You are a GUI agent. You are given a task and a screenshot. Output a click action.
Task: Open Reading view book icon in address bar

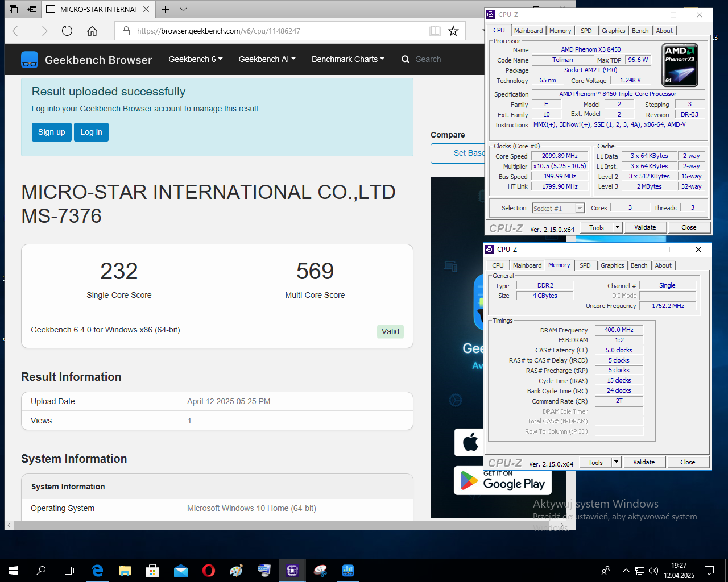(x=435, y=31)
